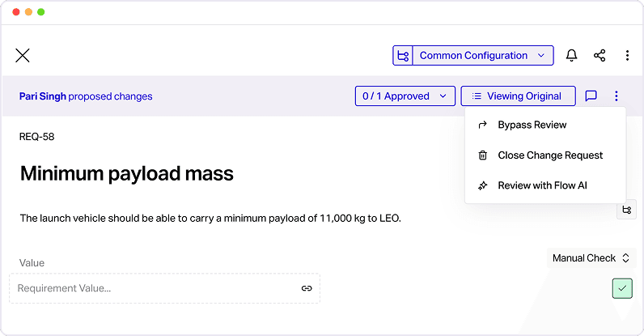Click the green maximize window dot

(41, 12)
